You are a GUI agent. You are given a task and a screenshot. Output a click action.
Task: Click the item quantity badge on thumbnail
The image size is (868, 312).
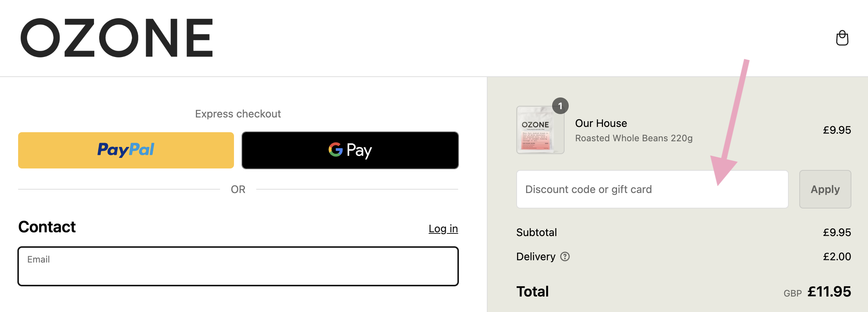coord(560,106)
